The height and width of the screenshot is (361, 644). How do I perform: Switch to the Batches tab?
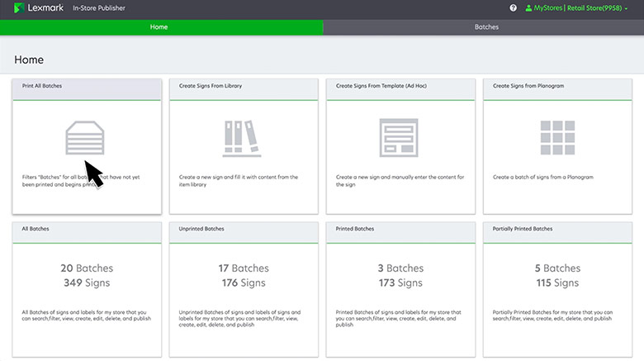(x=486, y=27)
